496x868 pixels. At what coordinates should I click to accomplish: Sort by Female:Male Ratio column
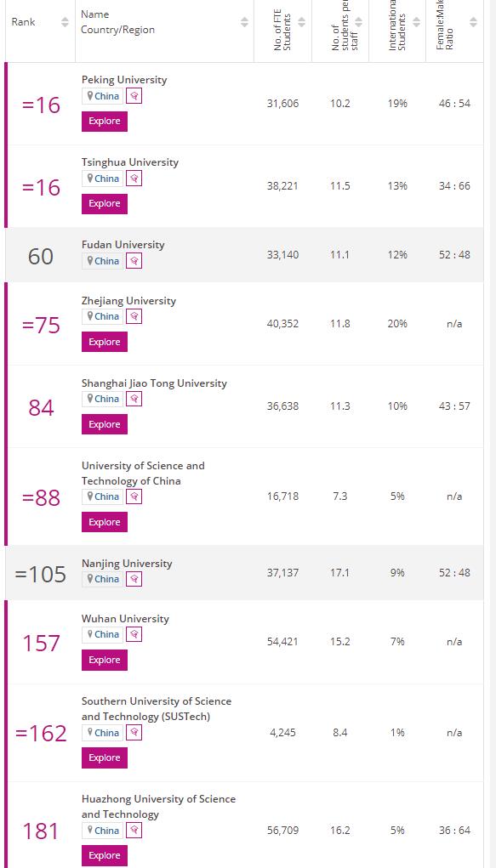tap(473, 22)
